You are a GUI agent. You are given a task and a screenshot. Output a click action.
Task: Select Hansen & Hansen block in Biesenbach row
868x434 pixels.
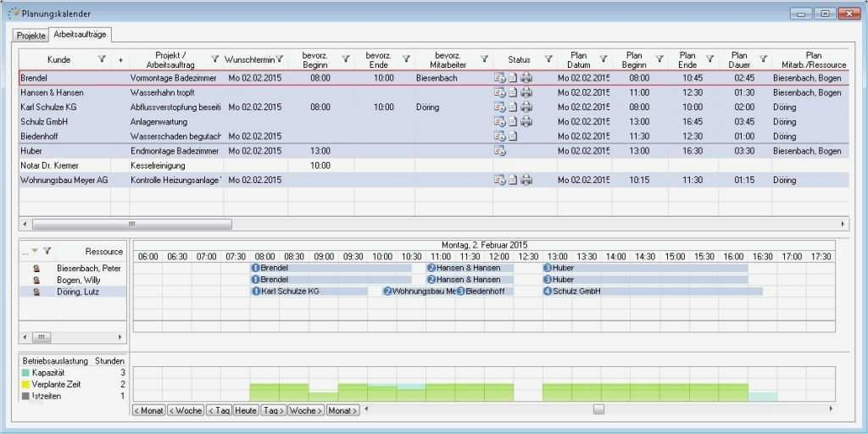pos(470,268)
